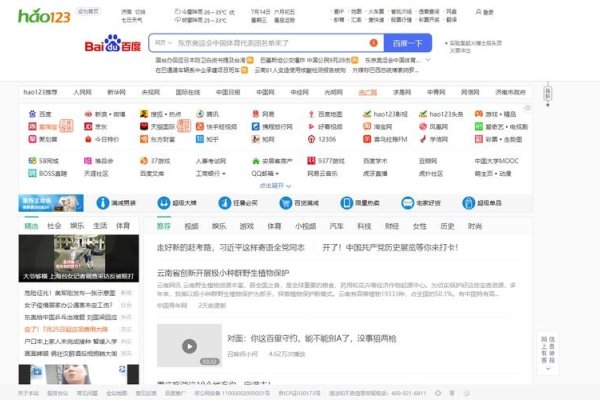Open 唯品会 shortcut
Image resolution: width=600 pixels, height=400 pixels.
(99, 161)
